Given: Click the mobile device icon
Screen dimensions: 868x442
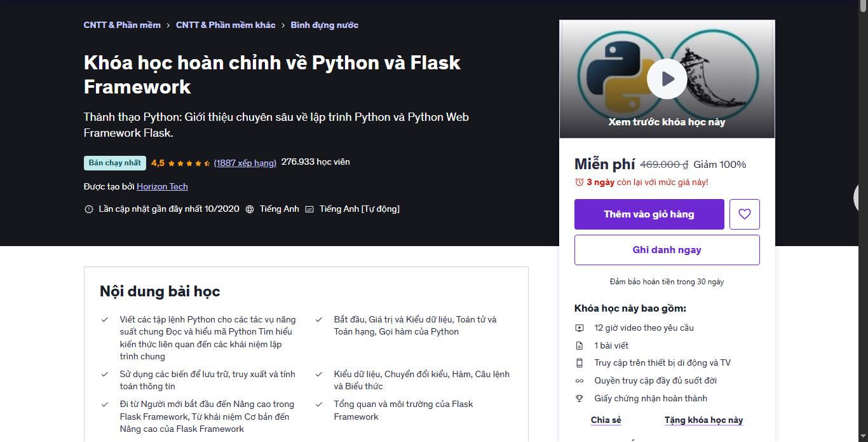Looking at the screenshot, I should click(x=580, y=363).
